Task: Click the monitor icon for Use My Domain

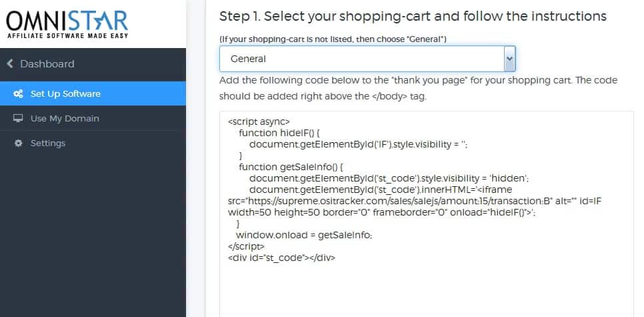Action: click(18, 119)
